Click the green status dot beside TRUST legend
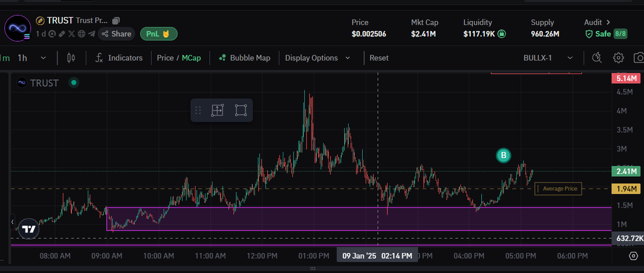 pyautogui.click(x=74, y=83)
